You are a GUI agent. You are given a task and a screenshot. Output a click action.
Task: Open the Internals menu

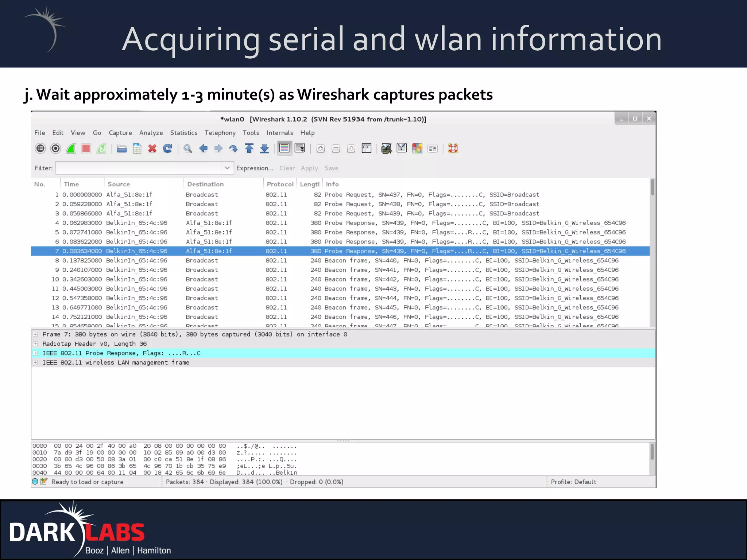(x=280, y=133)
